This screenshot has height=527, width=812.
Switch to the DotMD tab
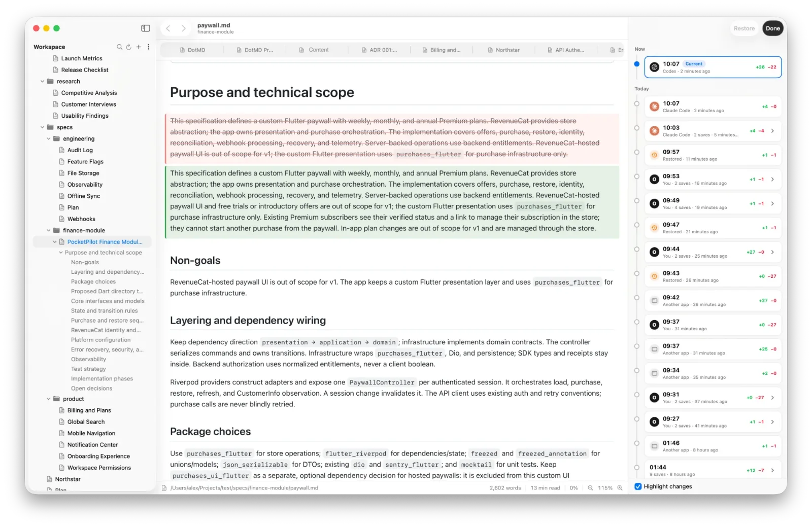tap(192, 50)
